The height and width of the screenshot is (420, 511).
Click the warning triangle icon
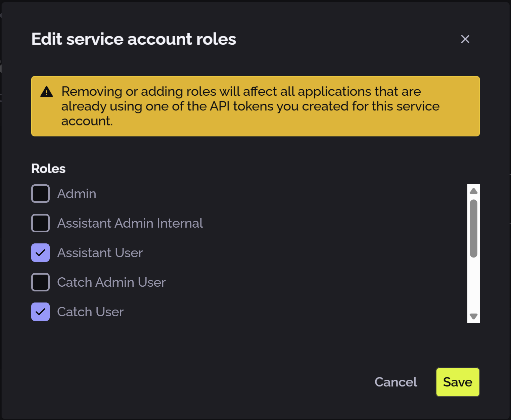coord(47,91)
